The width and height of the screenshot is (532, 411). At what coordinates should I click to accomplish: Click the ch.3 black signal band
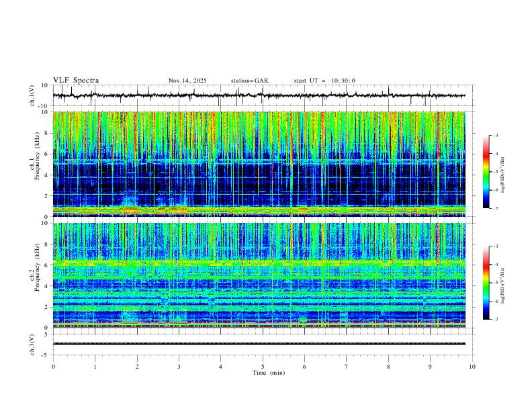259,344
